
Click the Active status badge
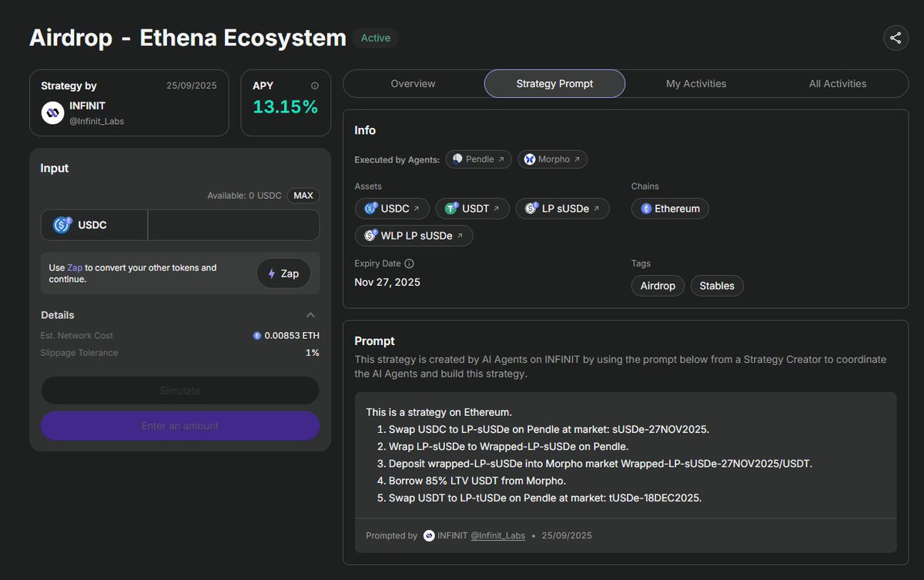click(x=376, y=38)
